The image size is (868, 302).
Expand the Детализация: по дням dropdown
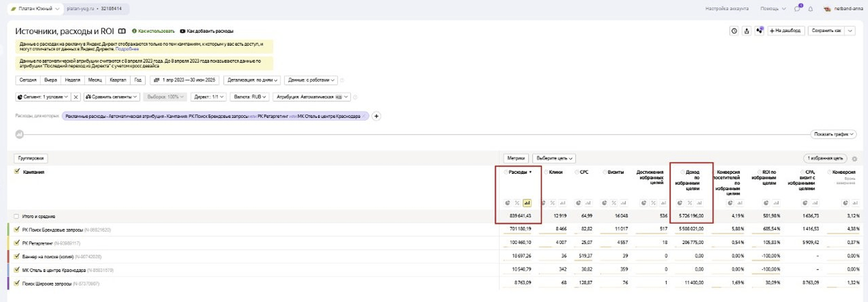(x=252, y=80)
